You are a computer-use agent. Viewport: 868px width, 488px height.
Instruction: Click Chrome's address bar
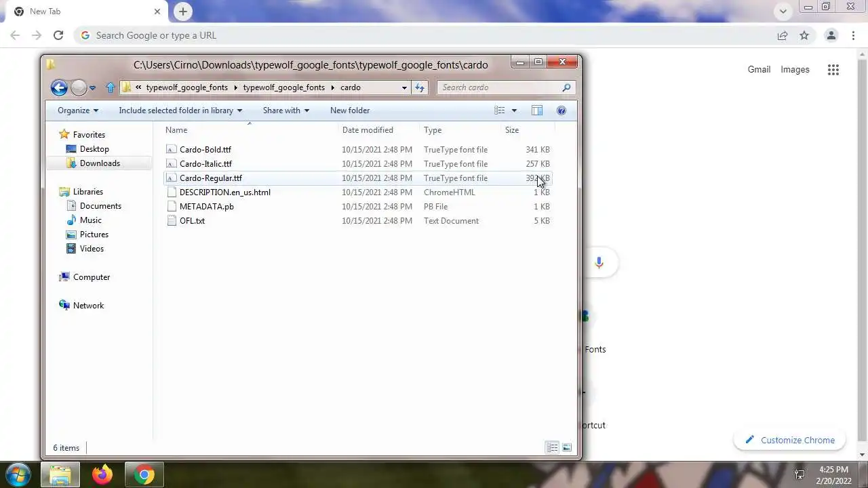(427, 35)
